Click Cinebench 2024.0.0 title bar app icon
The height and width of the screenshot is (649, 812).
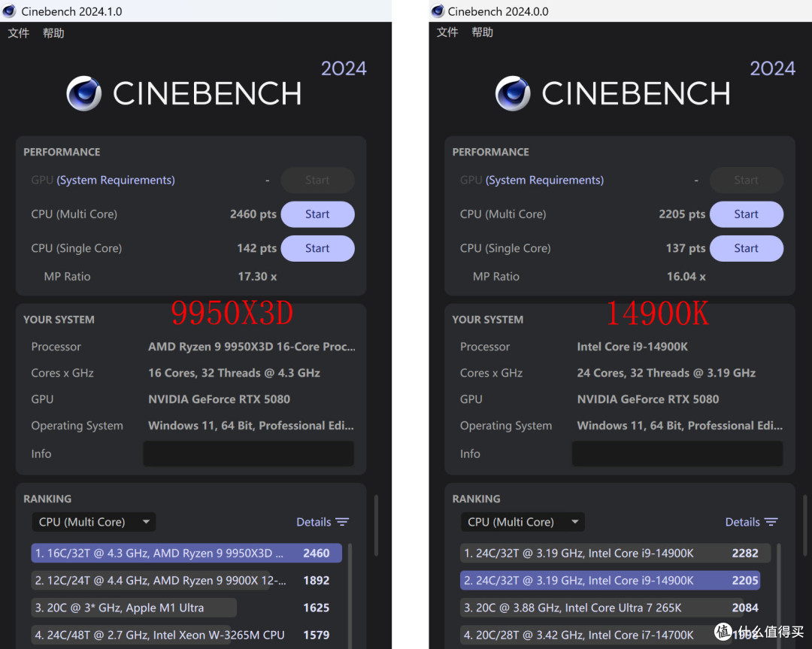tap(438, 11)
